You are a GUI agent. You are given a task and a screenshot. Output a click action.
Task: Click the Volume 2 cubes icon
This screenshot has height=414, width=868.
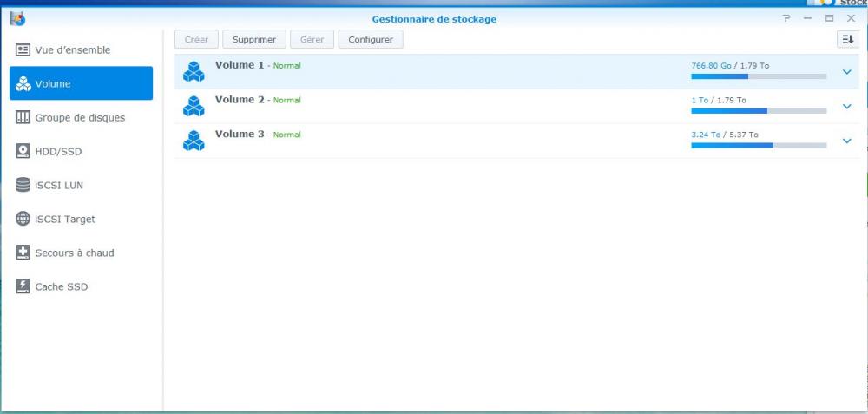(x=194, y=106)
